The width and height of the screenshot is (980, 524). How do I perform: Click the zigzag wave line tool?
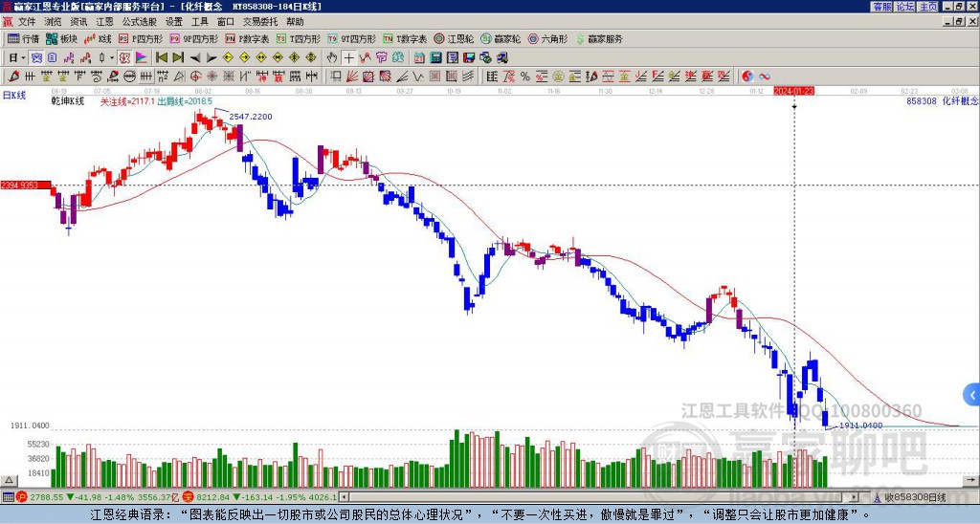[x=417, y=76]
